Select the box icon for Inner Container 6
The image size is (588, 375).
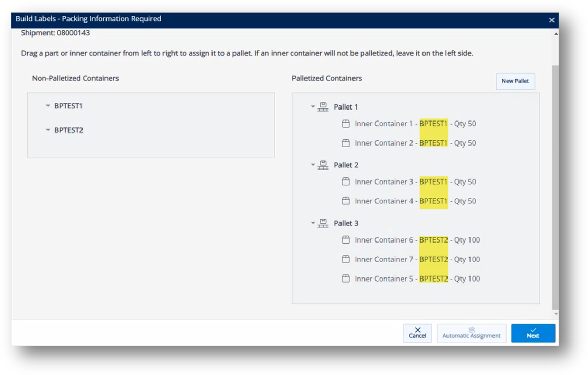coord(345,240)
